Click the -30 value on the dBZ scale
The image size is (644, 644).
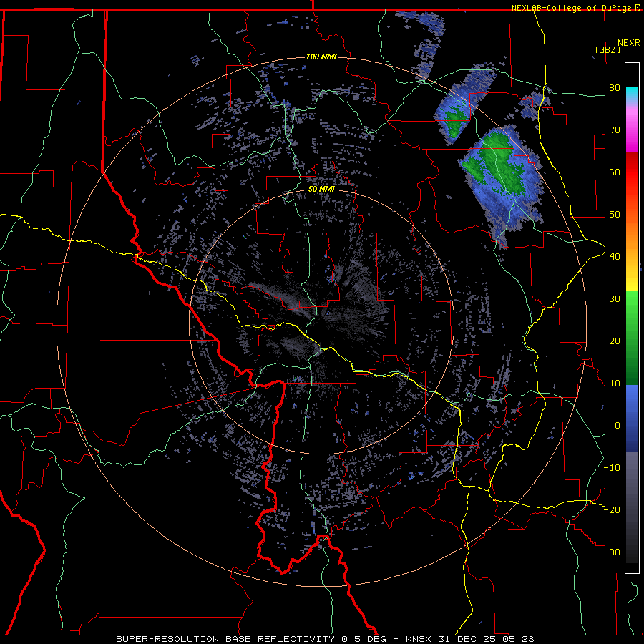[612, 552]
